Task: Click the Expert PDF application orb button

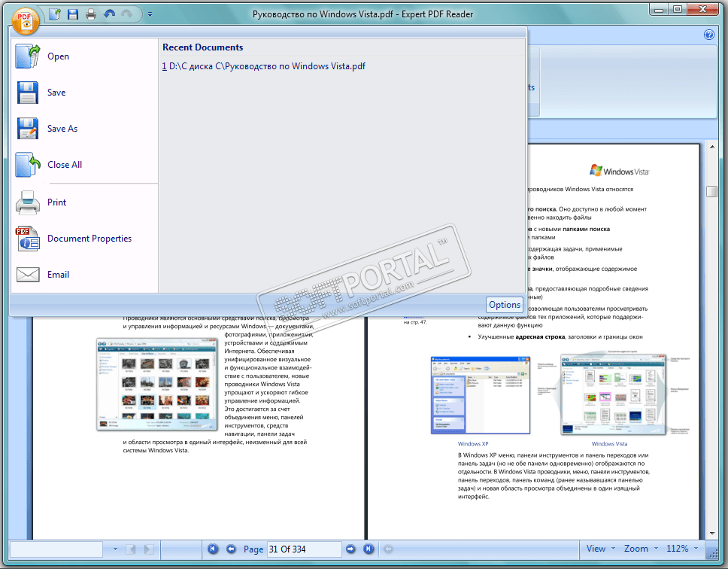Action: [25, 21]
